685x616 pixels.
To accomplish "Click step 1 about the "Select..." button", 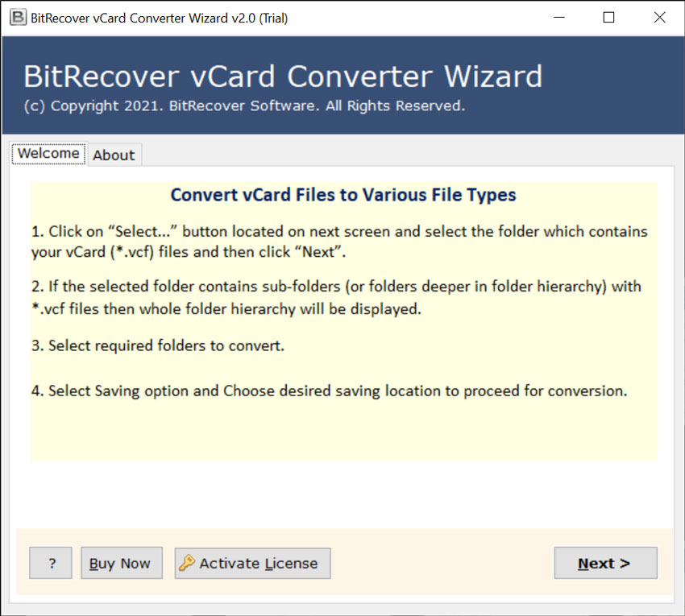I will tap(339, 242).
